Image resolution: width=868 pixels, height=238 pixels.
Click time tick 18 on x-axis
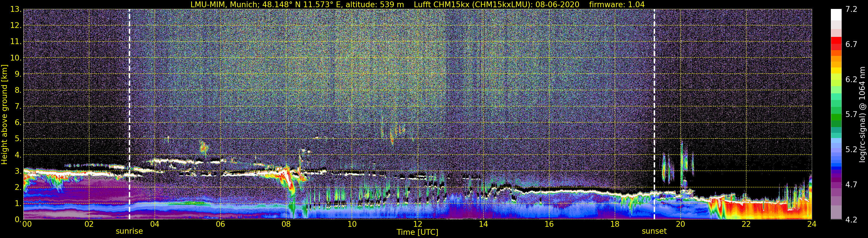(x=614, y=224)
